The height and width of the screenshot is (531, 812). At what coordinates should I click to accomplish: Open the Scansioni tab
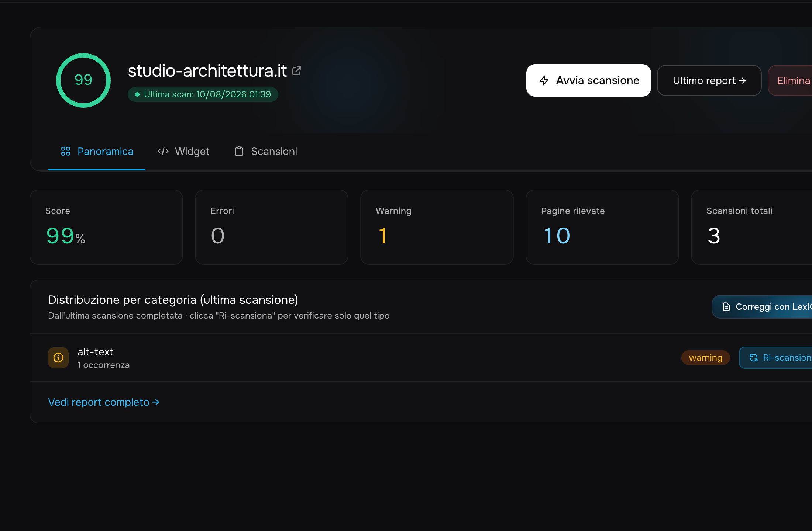tap(266, 152)
